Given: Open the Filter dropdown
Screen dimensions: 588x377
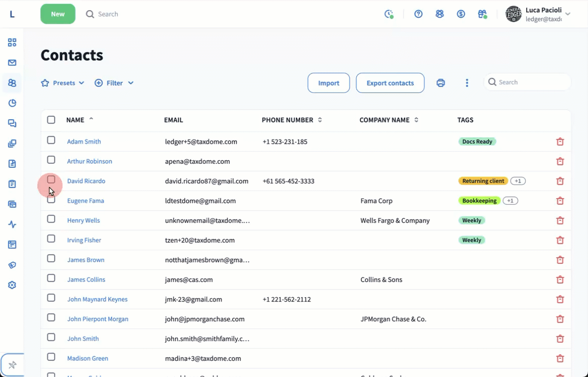Looking at the screenshot, I should pyautogui.click(x=114, y=83).
